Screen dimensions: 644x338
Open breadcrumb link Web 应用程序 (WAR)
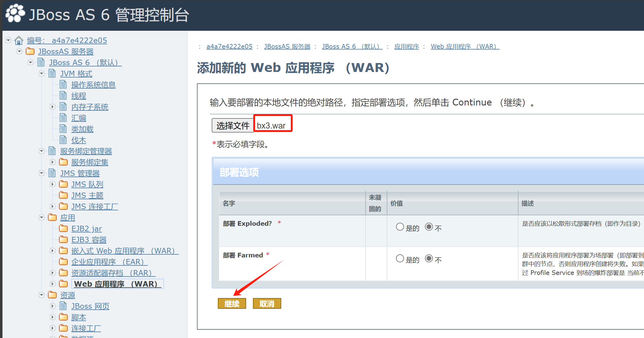465,46
